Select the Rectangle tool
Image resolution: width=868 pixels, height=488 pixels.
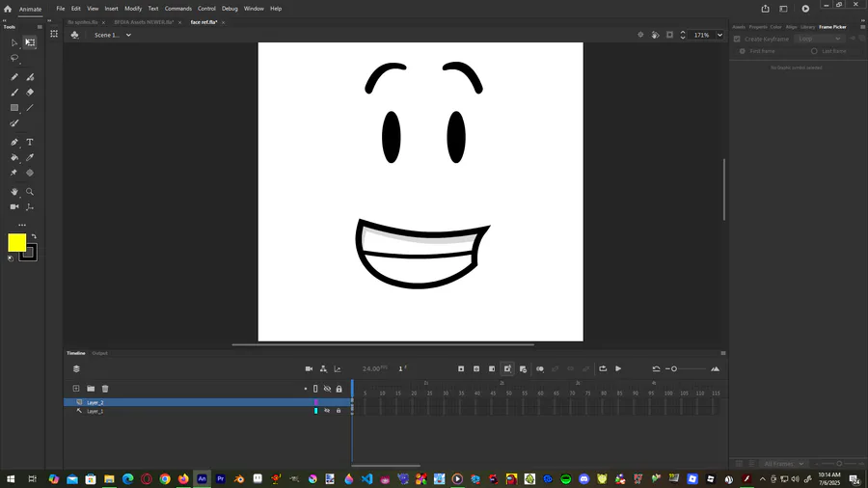coord(14,108)
